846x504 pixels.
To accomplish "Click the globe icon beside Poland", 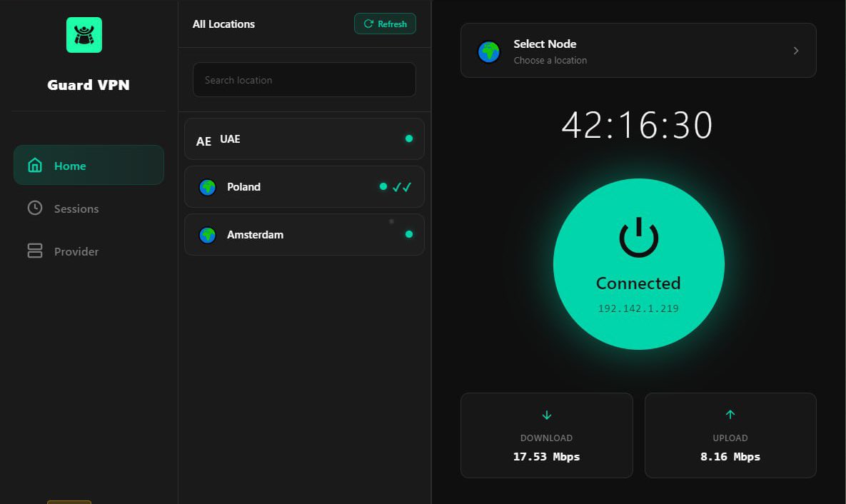I will coord(208,187).
